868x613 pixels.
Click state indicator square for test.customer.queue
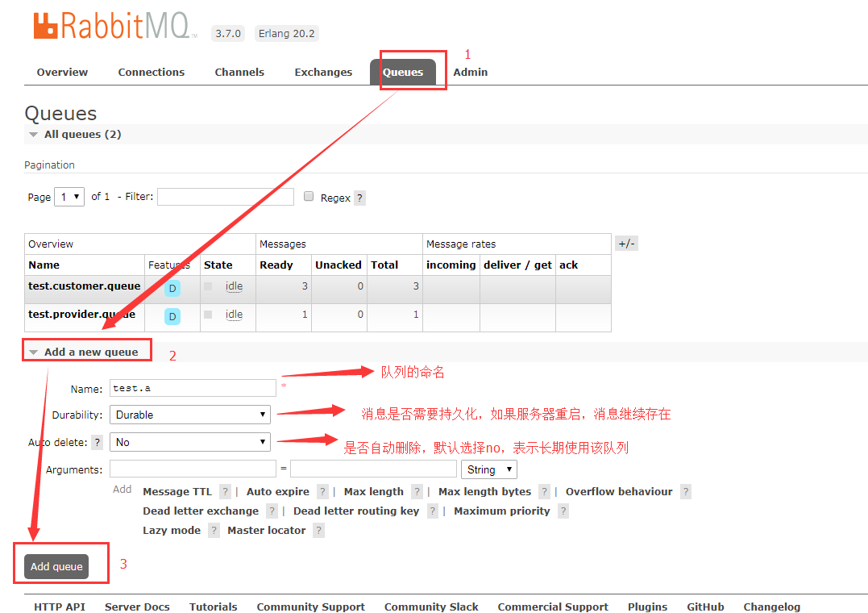(208, 286)
